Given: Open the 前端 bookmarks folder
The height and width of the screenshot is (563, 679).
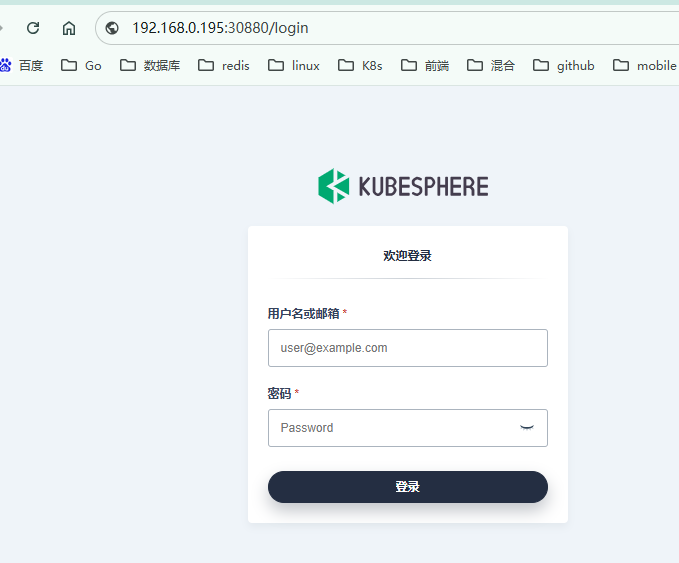Looking at the screenshot, I should tap(425, 65).
